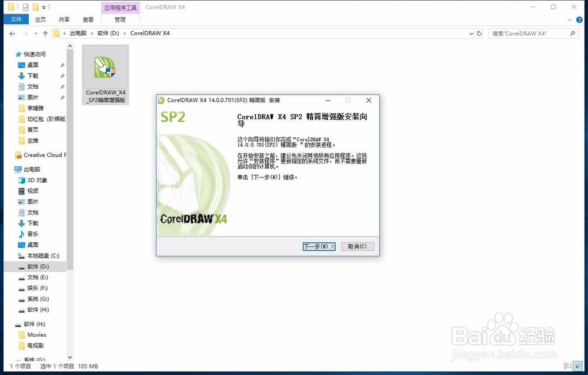The height and width of the screenshot is (375, 588).
Task: Click the properties quick access toolbar icon
Action: coord(25,6)
